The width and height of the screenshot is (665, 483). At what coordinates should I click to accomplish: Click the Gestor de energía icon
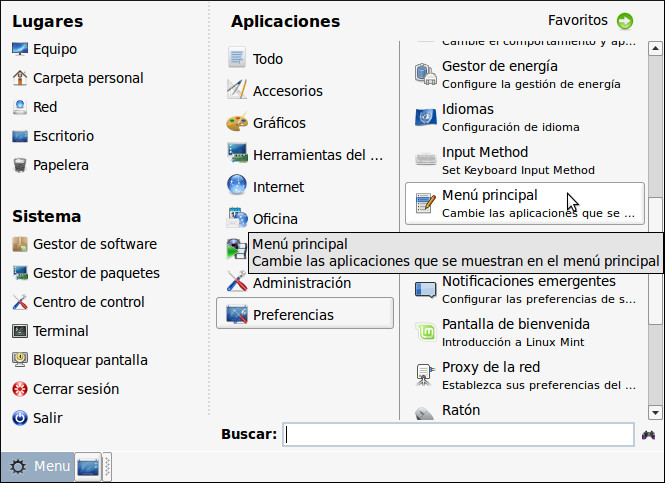(x=426, y=74)
